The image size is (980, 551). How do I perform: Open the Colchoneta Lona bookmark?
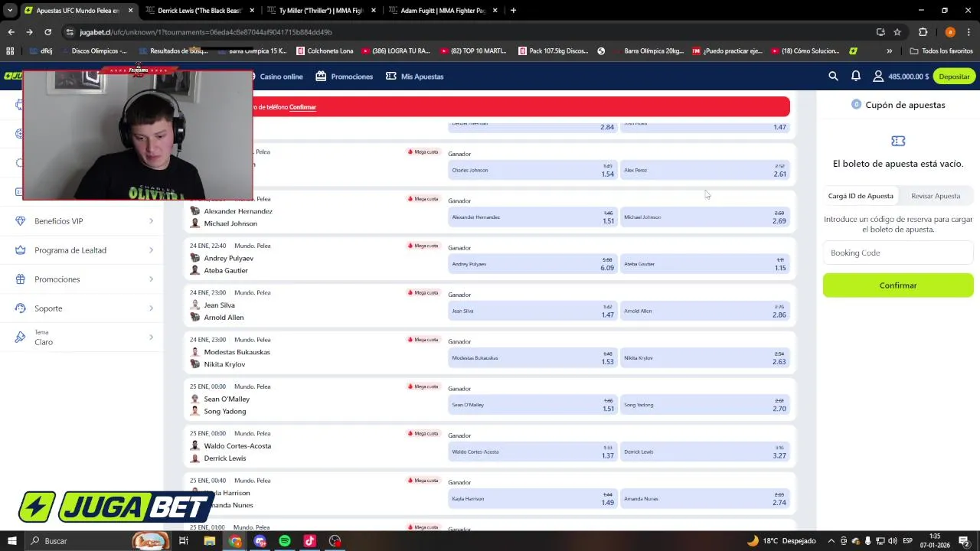[x=325, y=51]
